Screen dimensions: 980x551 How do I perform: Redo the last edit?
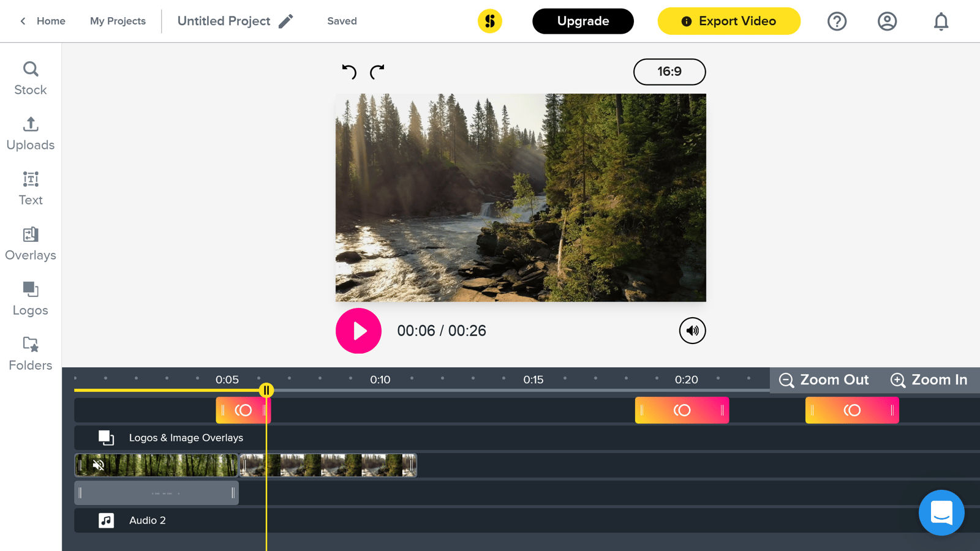click(377, 72)
